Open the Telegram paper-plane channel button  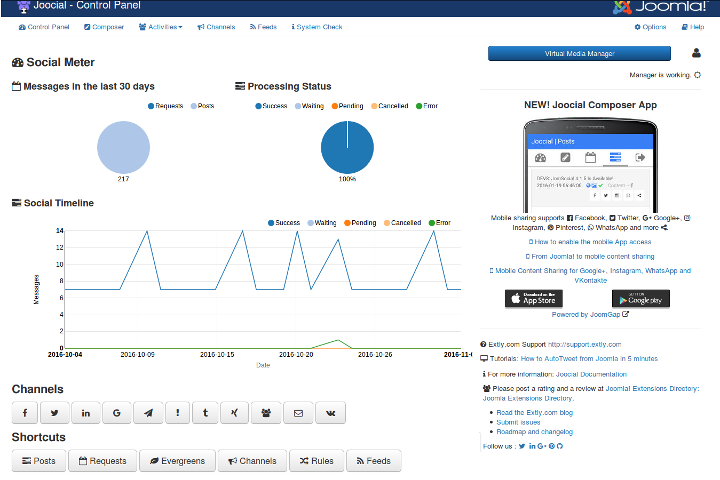click(148, 413)
